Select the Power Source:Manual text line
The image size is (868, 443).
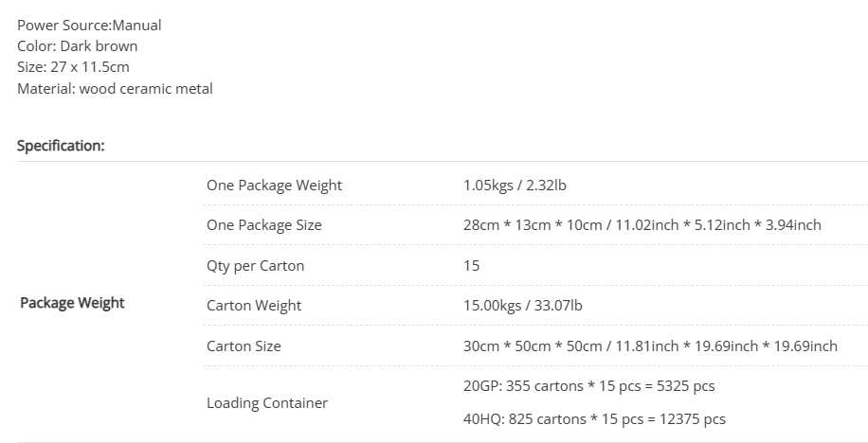[89, 26]
